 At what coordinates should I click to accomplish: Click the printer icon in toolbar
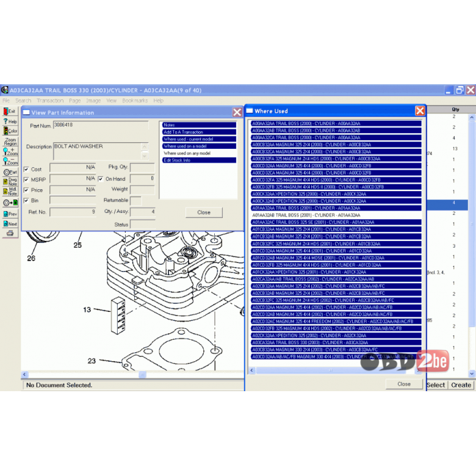pos(10,233)
